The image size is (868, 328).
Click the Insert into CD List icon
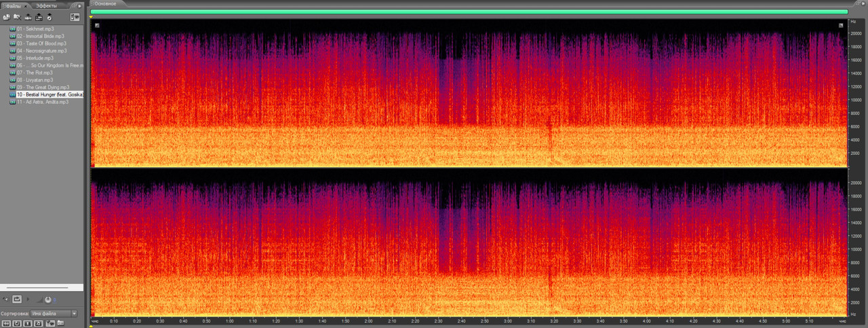tap(50, 16)
